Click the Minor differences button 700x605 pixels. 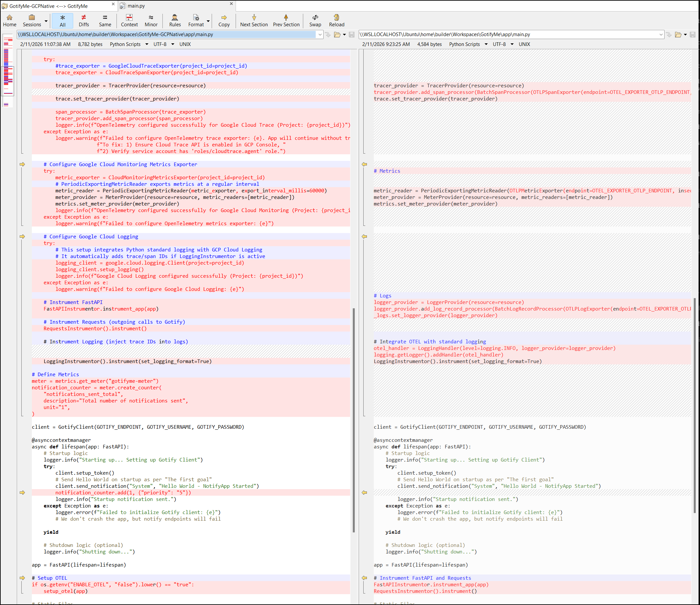151,20
